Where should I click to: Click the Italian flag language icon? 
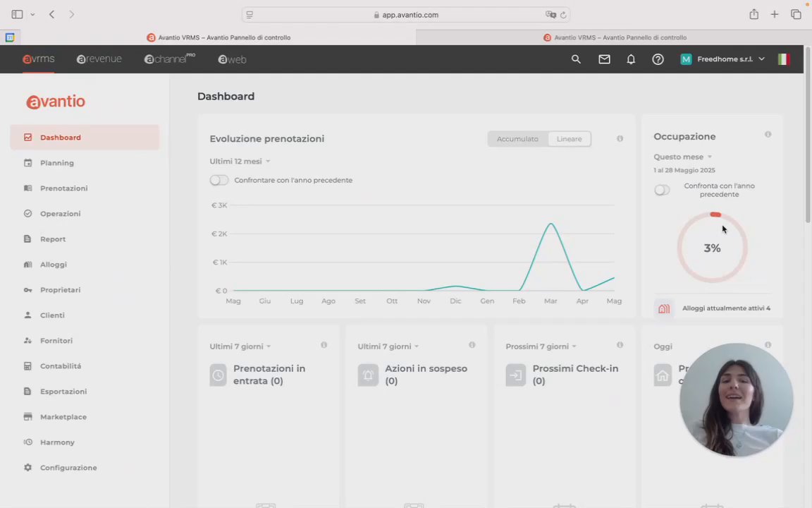click(784, 59)
